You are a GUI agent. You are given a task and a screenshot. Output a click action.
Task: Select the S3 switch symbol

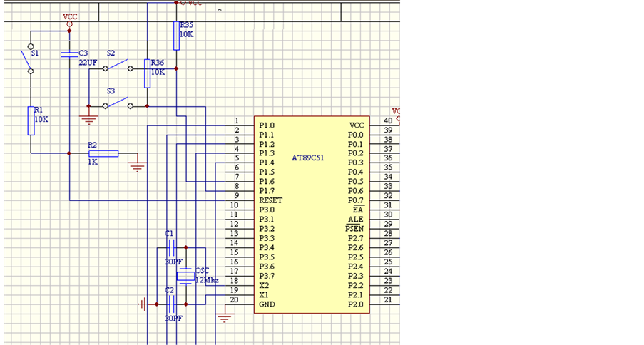(118, 103)
